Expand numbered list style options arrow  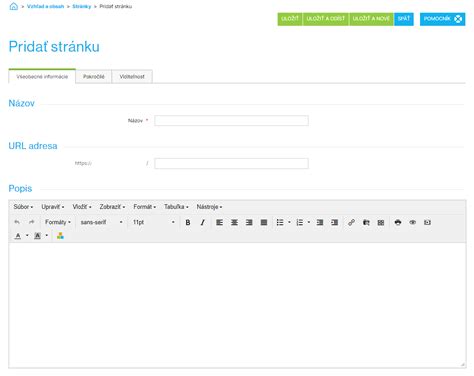tap(309, 222)
